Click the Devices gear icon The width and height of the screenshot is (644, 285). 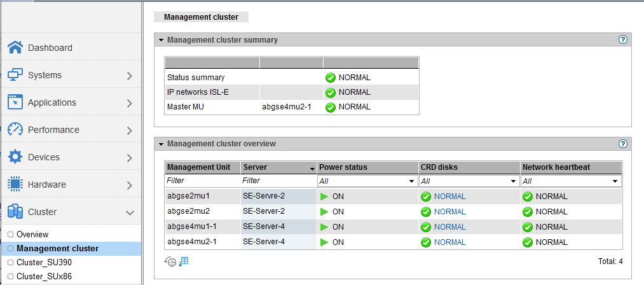click(x=15, y=157)
